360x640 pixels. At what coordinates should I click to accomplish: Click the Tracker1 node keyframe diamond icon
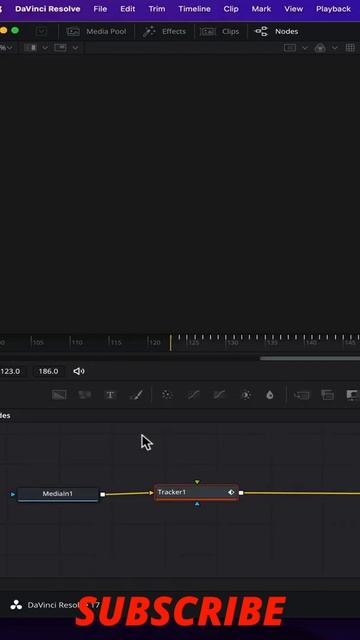tap(231, 493)
